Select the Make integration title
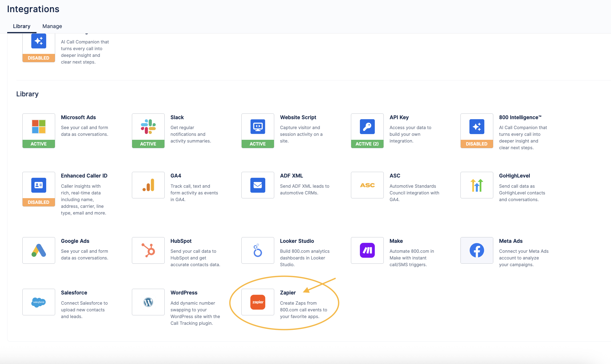The width and height of the screenshot is (611, 364). [x=396, y=241]
